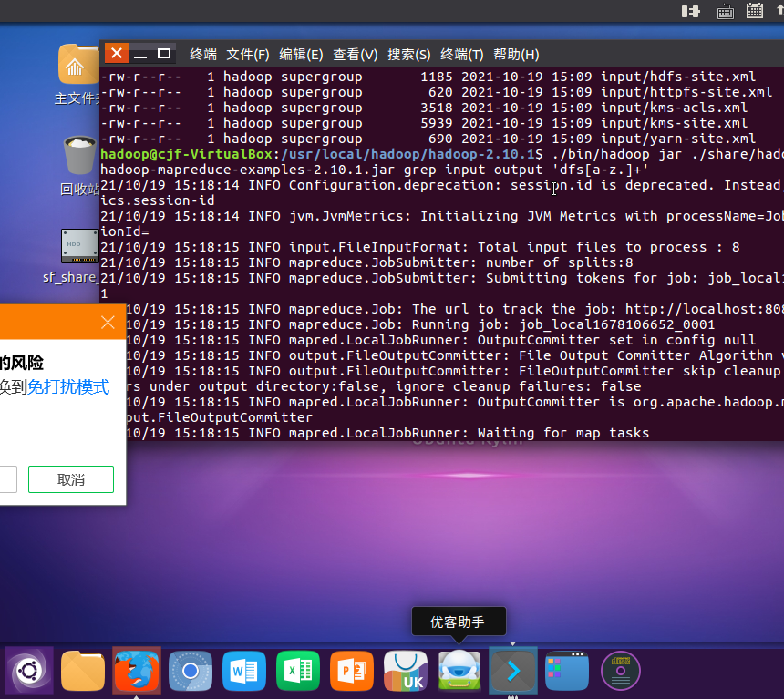Click the input/kms-site.xml line
This screenshot has height=699, width=784.
[x=424, y=123]
